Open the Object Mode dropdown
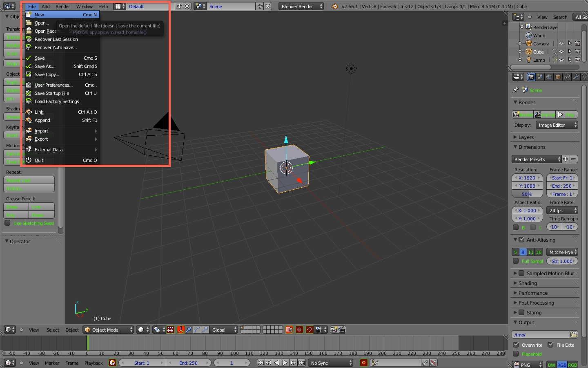Viewport: 588px width, 368px height. (109, 330)
